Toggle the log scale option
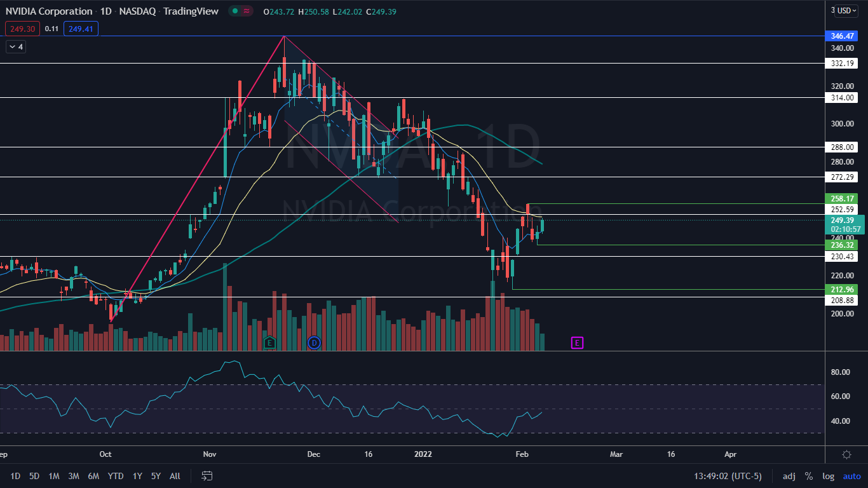This screenshot has height=488, width=868. [828, 476]
